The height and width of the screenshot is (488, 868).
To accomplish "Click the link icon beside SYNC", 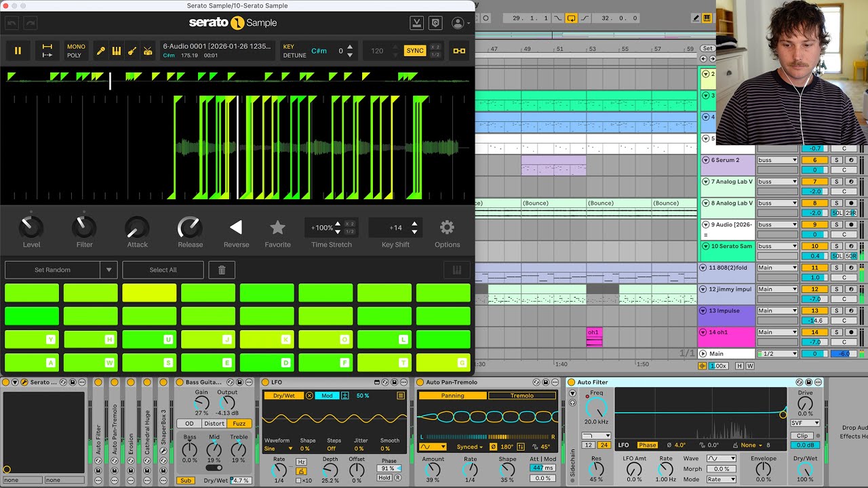I will click(x=460, y=51).
